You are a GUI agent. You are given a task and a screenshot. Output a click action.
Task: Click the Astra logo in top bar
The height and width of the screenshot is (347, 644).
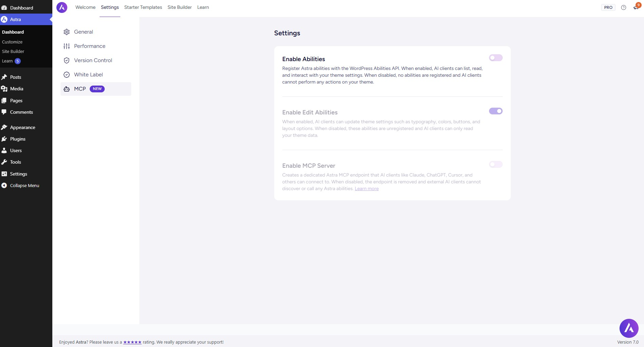point(62,7)
